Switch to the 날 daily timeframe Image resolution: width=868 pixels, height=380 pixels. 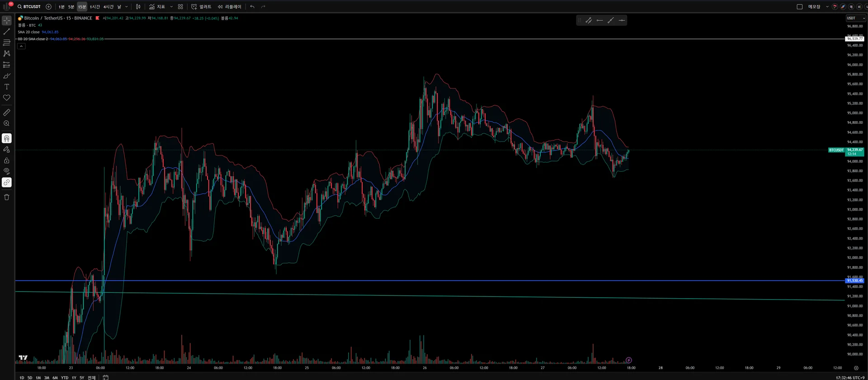click(119, 7)
